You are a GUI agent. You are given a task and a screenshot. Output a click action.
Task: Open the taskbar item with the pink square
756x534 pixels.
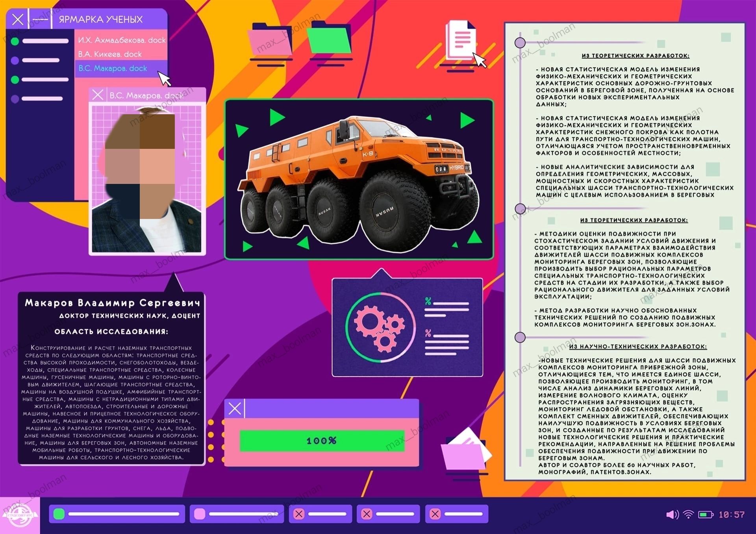pos(237,514)
